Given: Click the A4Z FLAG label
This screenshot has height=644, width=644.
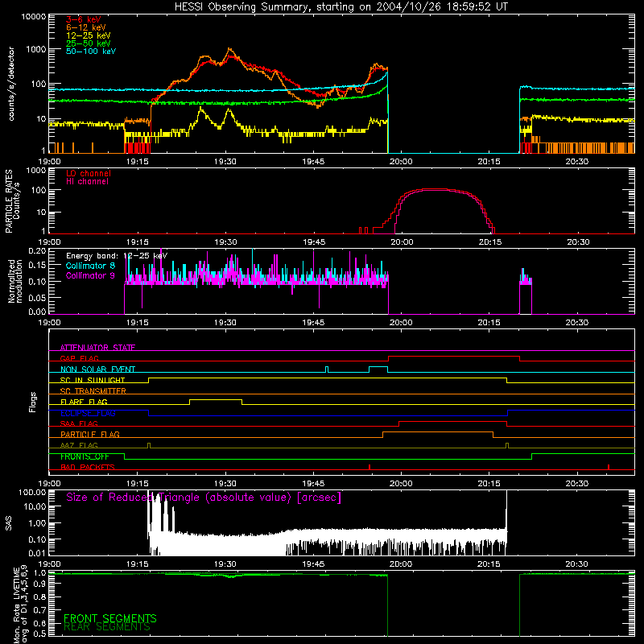Looking at the screenshot, I should 79,445.
